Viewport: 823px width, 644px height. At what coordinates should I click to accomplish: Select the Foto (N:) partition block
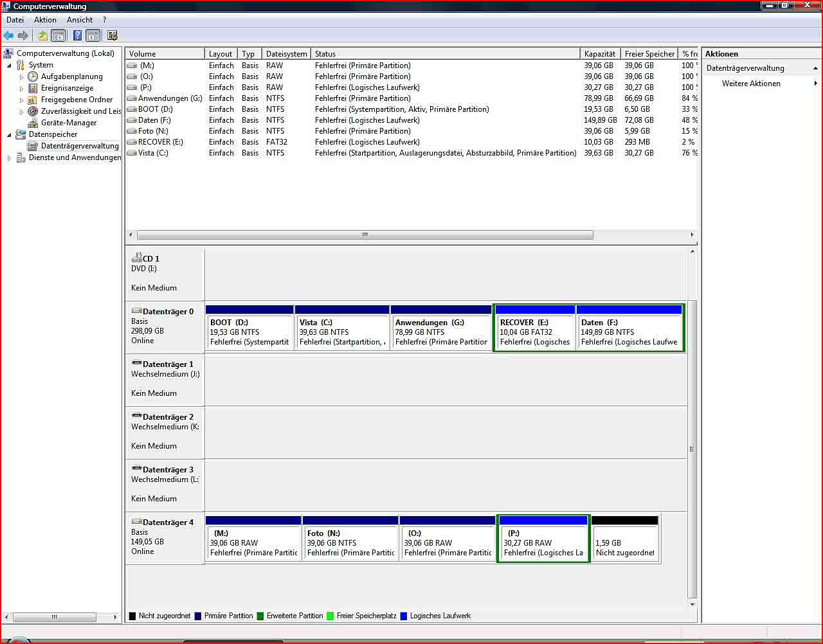point(350,539)
